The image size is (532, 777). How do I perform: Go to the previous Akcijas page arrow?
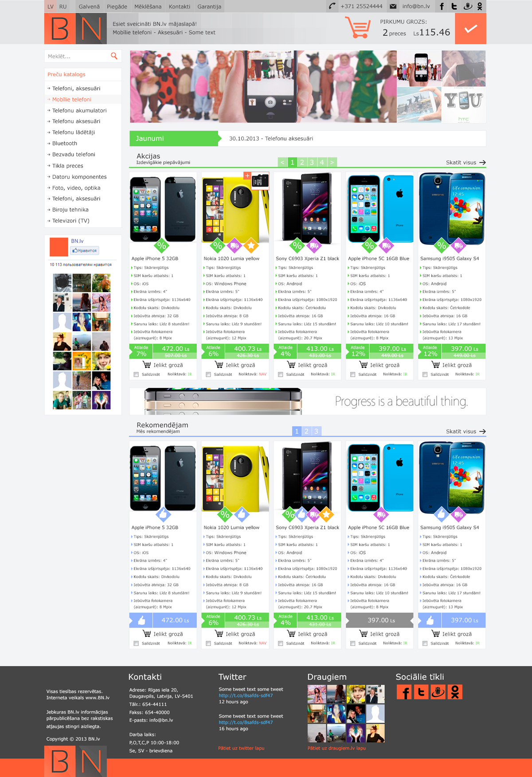click(282, 162)
